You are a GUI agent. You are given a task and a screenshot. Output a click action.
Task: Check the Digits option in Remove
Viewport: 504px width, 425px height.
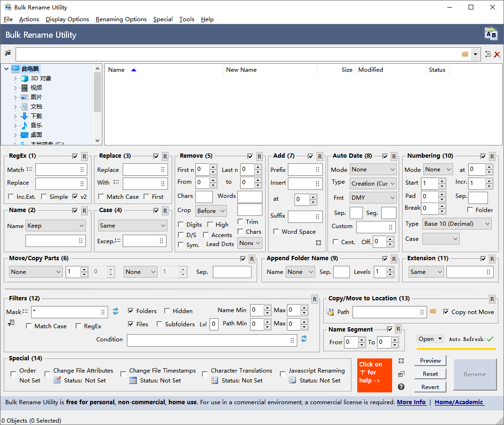tap(181, 225)
